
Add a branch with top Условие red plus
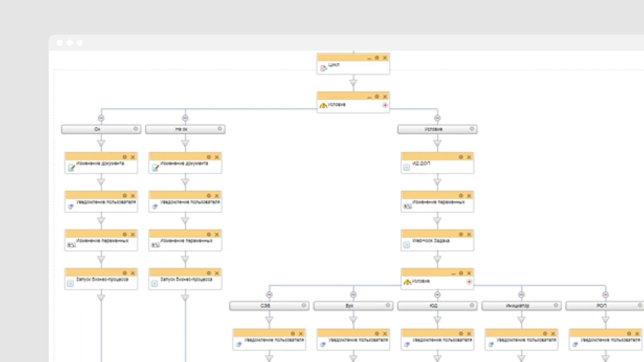385,106
